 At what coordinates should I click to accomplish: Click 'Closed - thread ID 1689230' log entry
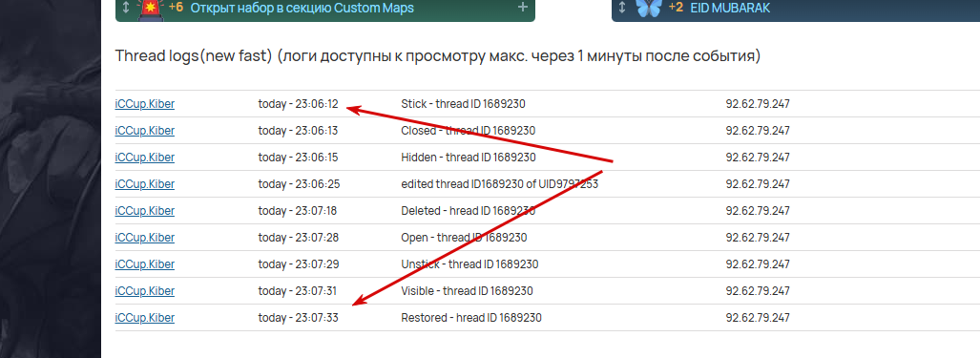(x=469, y=131)
